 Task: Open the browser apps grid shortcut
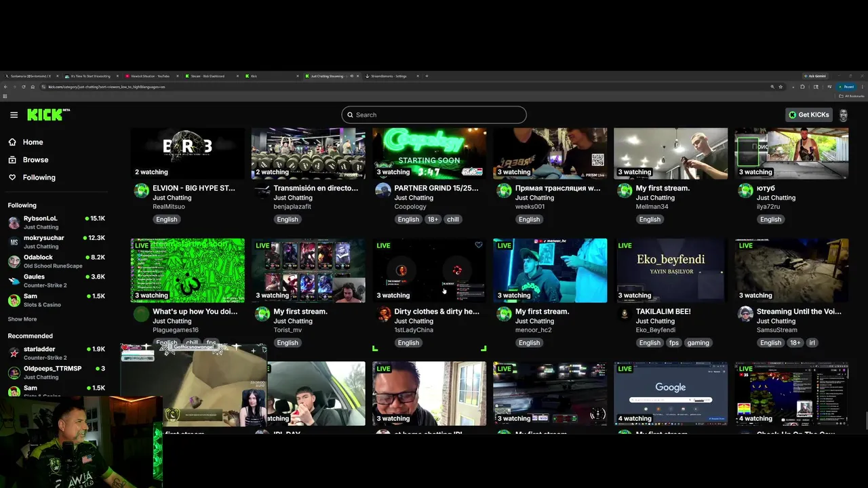coord(5,96)
